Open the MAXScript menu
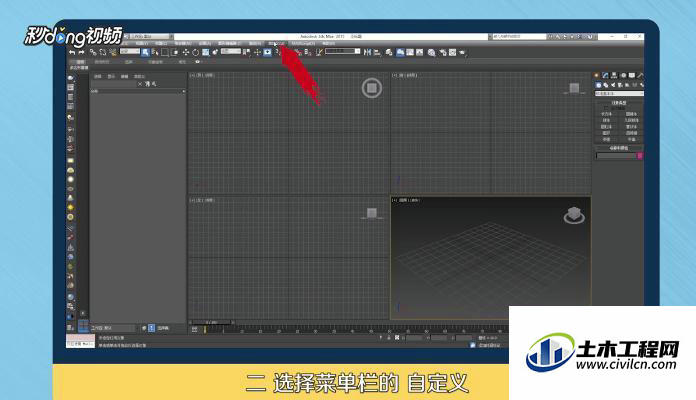 pos(304,44)
